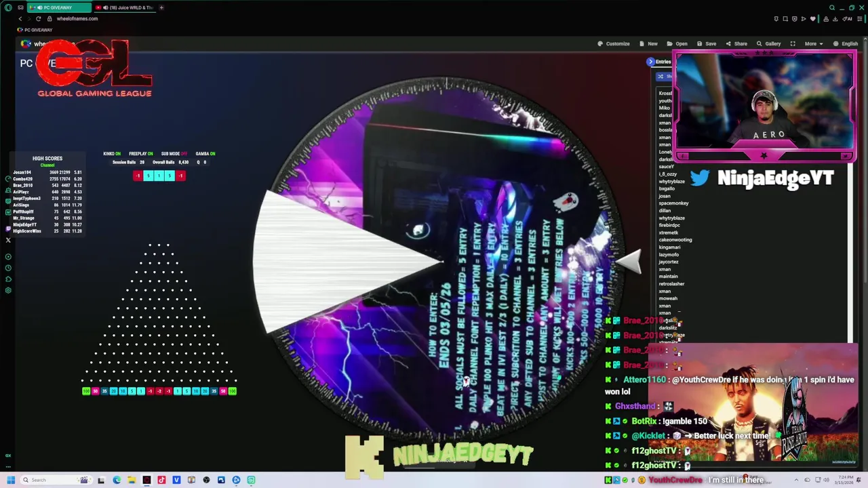Click the player arrow icon in browser toolbar
Viewport: 868px width, 488px height.
click(x=804, y=18)
